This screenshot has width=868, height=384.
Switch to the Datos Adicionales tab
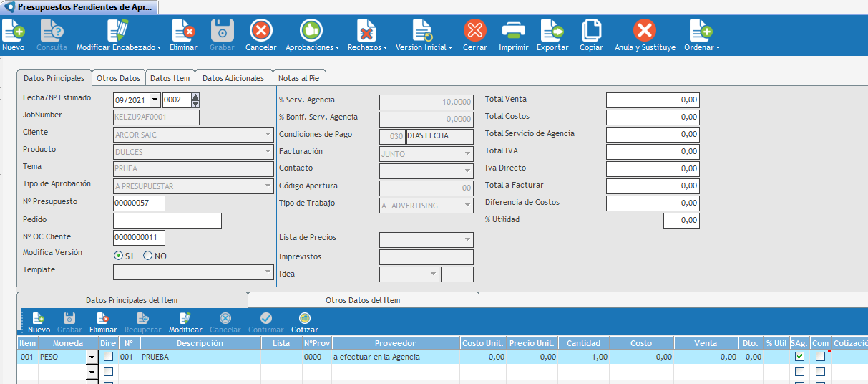click(233, 78)
